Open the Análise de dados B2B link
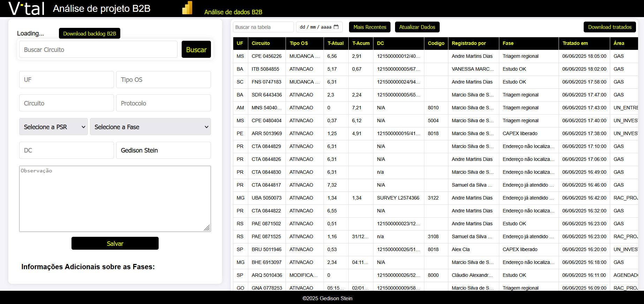Image resolution: width=644 pixels, height=304 pixels. 233,12
